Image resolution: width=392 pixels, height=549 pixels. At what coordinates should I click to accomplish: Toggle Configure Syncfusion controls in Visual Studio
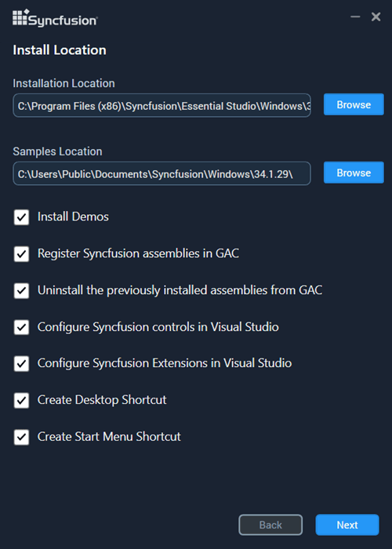[x=21, y=327]
